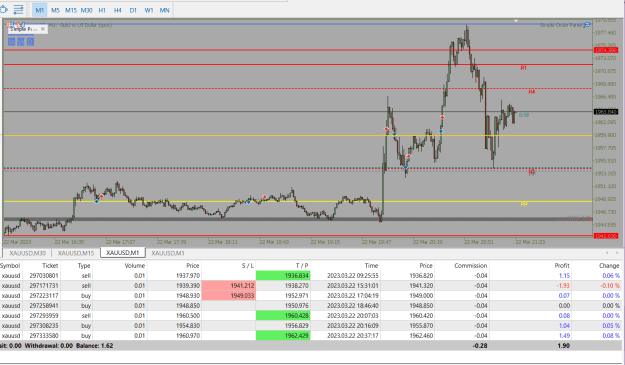Click the pentagon shapes icon in toolbar

tap(3, 10)
